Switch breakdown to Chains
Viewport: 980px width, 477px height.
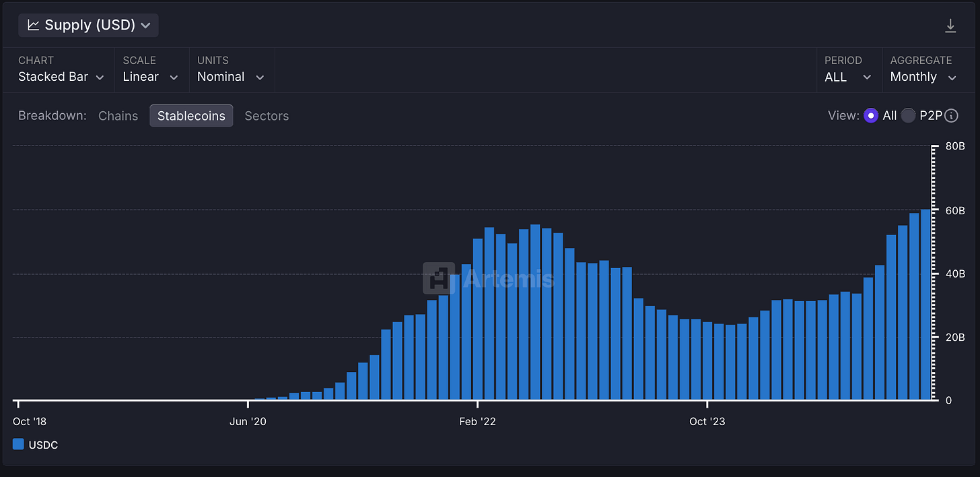click(118, 116)
